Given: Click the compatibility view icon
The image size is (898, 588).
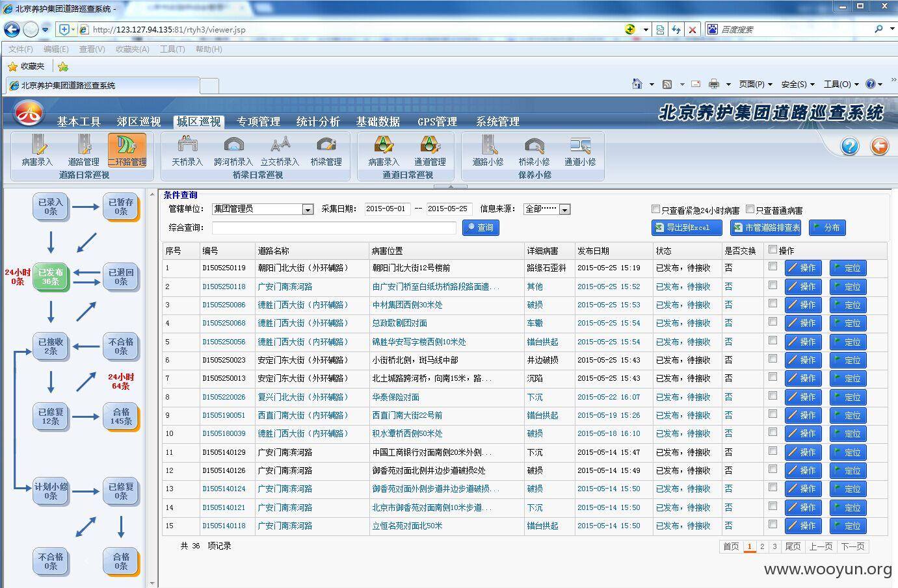Looking at the screenshot, I should pyautogui.click(x=660, y=29).
